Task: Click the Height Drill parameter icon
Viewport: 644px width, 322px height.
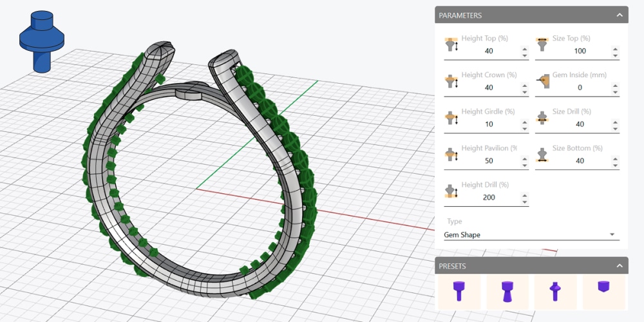Action: click(x=451, y=191)
